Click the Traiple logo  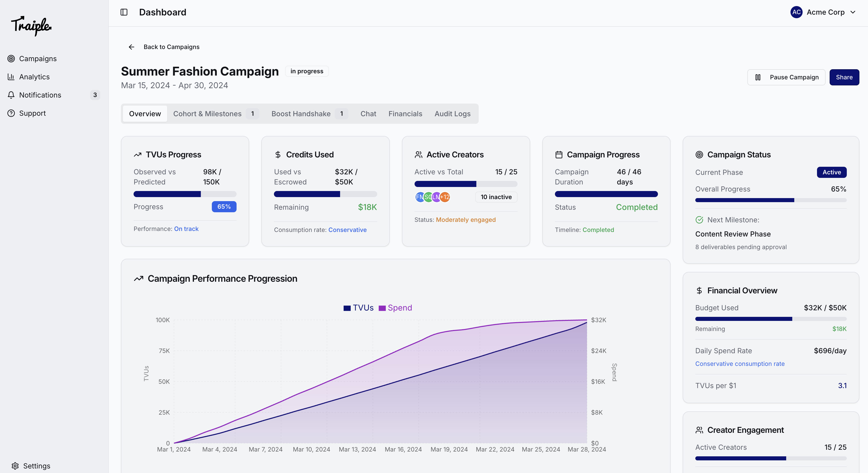[x=31, y=26]
